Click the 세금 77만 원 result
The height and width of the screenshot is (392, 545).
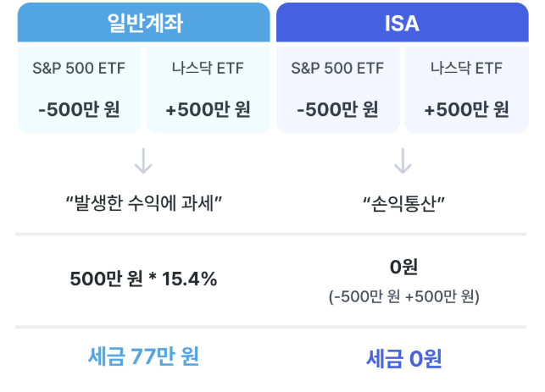tap(143, 356)
